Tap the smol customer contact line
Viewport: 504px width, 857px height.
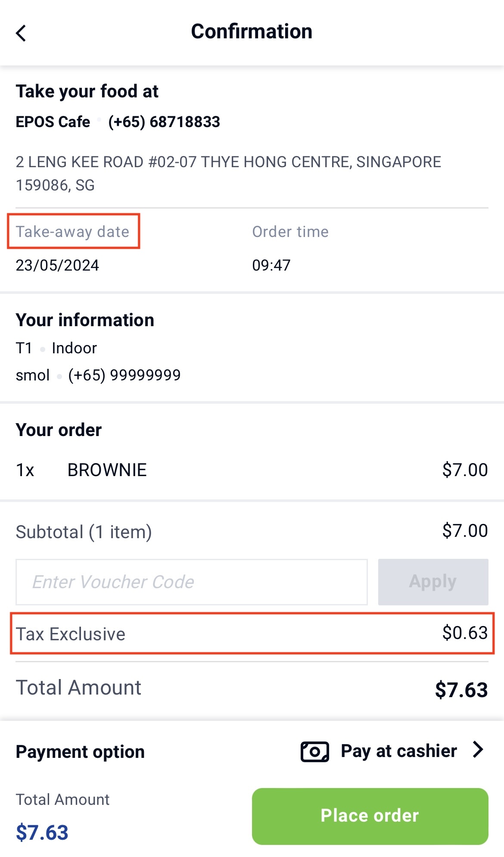(x=98, y=375)
